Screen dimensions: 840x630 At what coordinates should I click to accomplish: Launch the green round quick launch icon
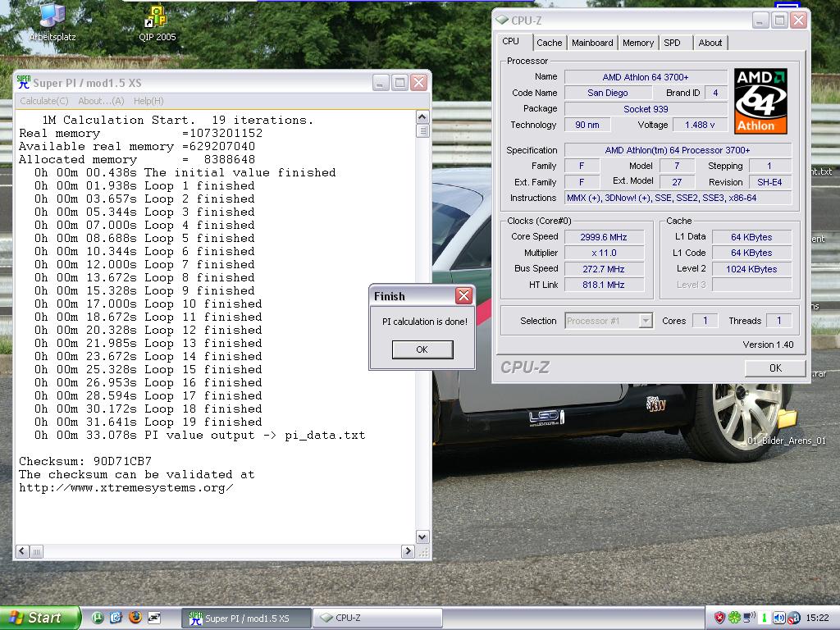(98, 618)
